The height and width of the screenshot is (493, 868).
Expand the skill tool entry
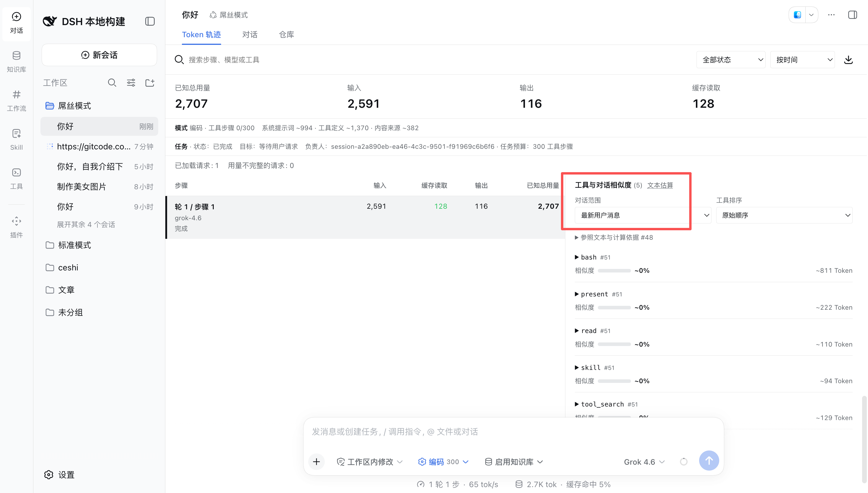595,368
